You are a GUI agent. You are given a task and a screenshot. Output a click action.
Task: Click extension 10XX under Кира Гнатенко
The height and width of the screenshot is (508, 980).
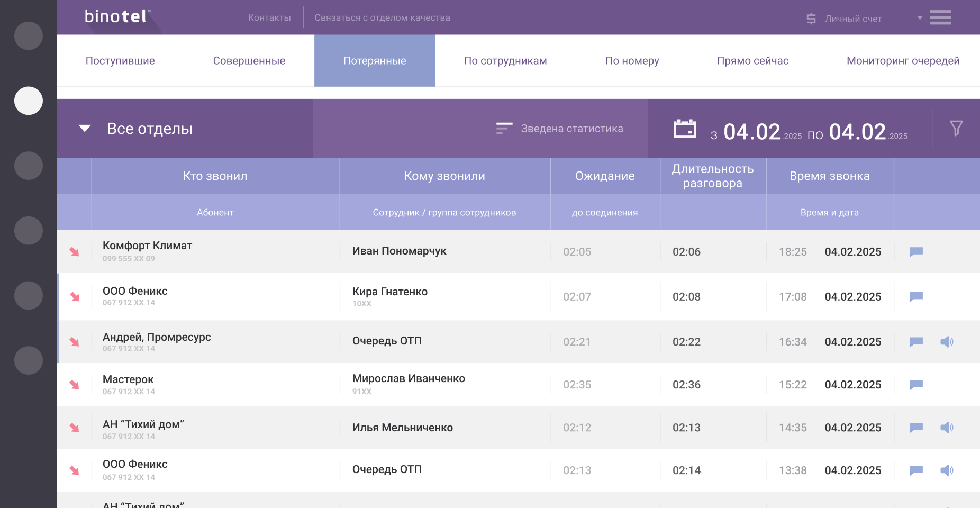point(362,304)
